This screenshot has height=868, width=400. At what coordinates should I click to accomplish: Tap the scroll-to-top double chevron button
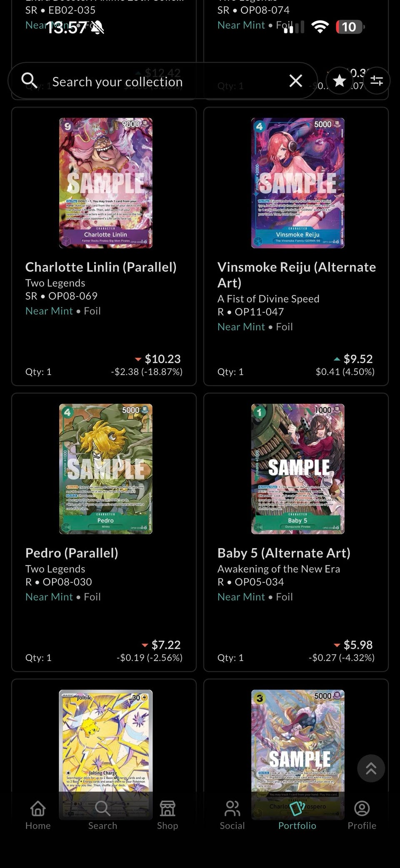point(371,768)
